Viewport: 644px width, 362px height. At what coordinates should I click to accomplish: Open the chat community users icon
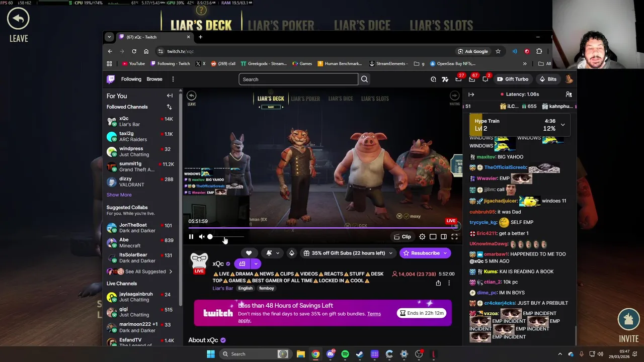tap(569, 94)
